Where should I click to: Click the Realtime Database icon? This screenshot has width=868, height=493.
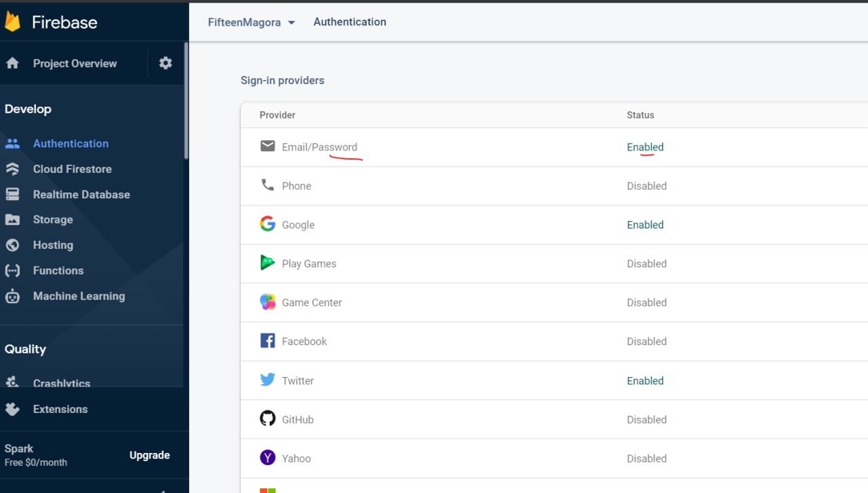[12, 195]
